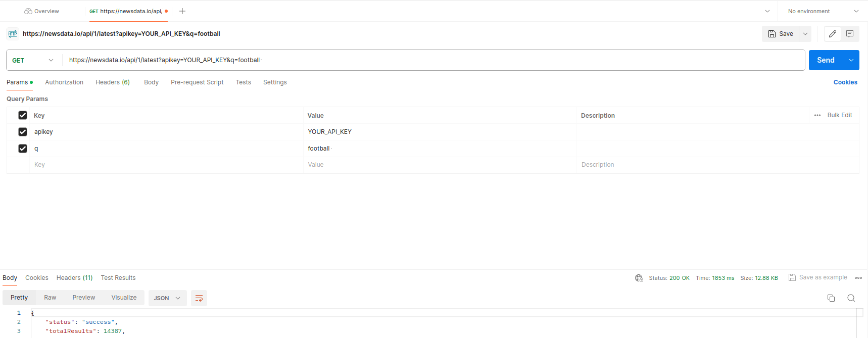Open the response Cookies tab
868x338 pixels.
pos(37,278)
